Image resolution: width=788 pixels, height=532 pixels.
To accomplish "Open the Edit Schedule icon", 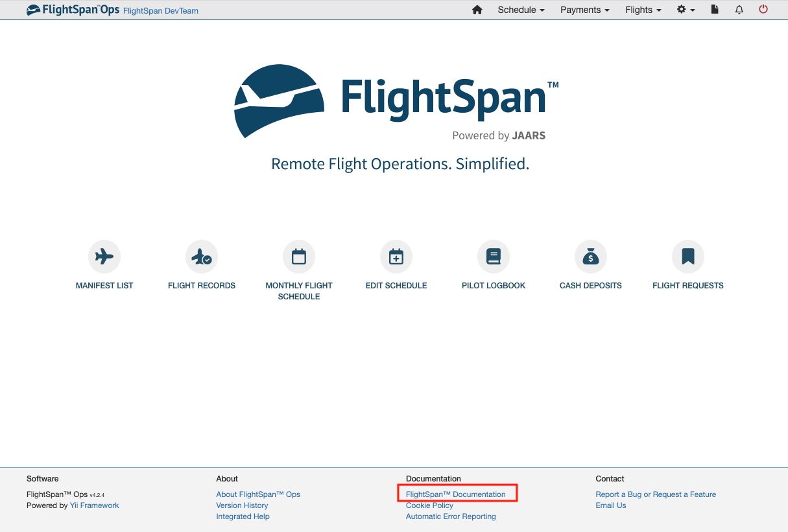I will tap(396, 256).
